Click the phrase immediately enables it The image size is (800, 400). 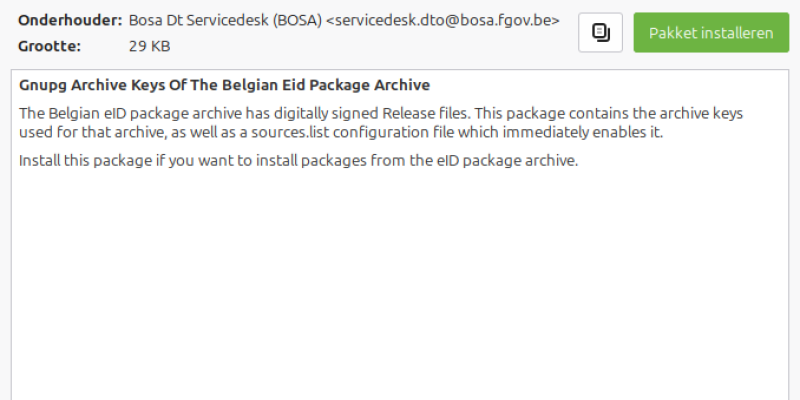coord(583,133)
